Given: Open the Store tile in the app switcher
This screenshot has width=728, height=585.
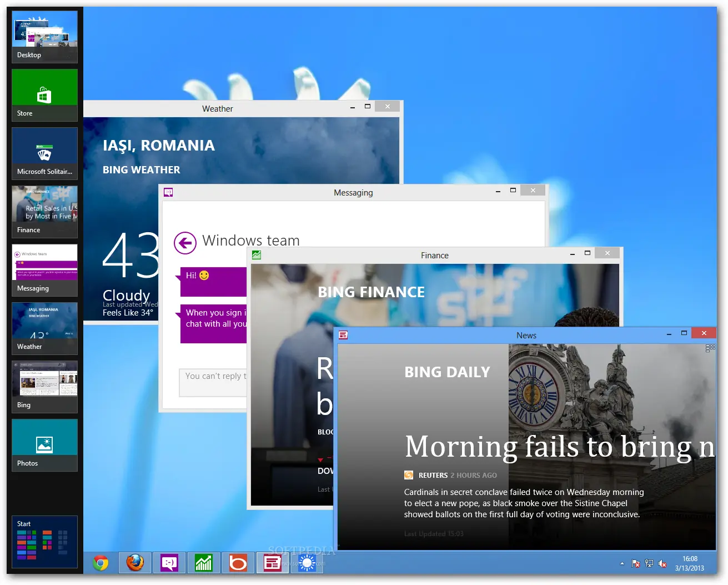Looking at the screenshot, I should pyautogui.click(x=44, y=95).
